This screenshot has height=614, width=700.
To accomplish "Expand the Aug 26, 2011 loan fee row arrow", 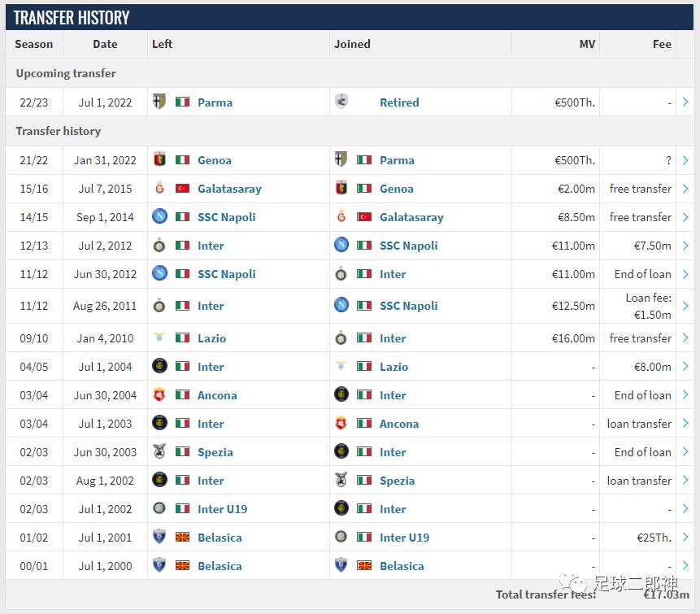I will [685, 306].
